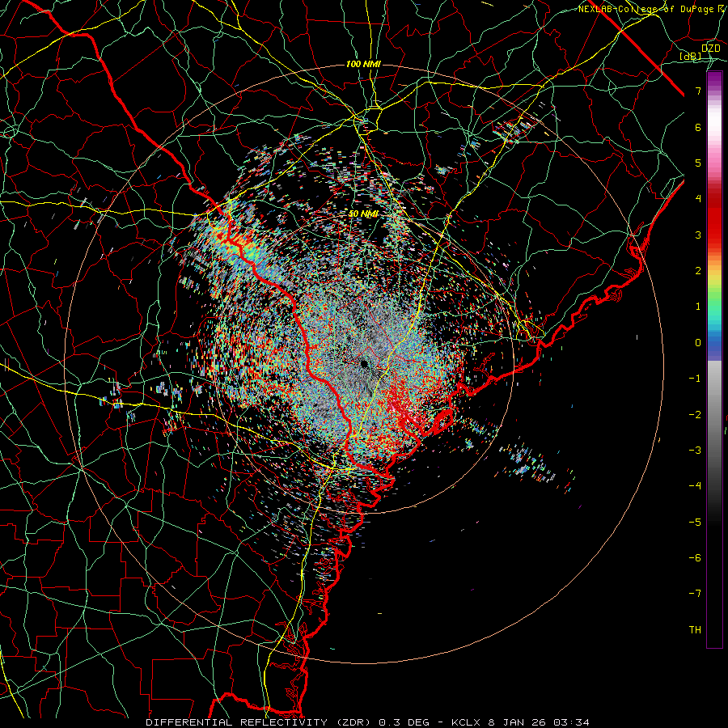The height and width of the screenshot is (728, 728).
Task: Click the bright red band of the color bar
Action: (x=714, y=225)
